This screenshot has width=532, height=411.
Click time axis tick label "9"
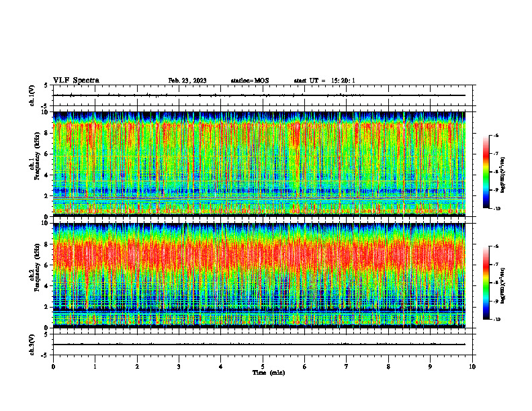(430, 367)
